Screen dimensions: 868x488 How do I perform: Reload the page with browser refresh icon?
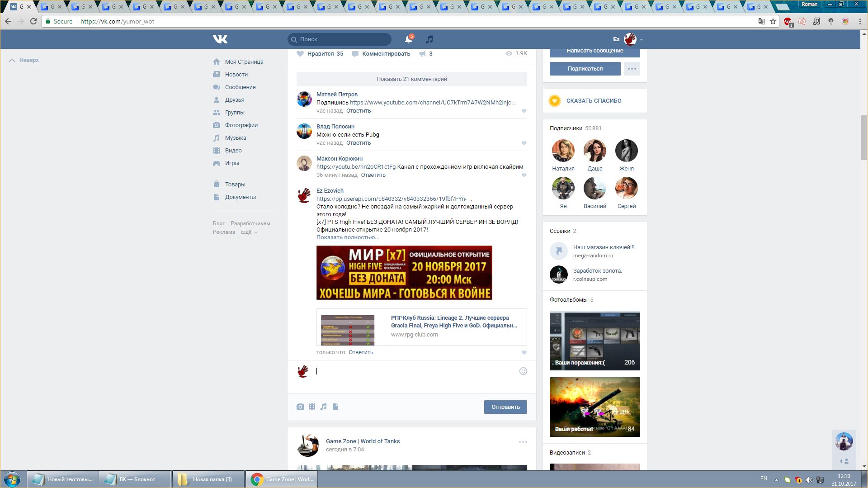33,21
